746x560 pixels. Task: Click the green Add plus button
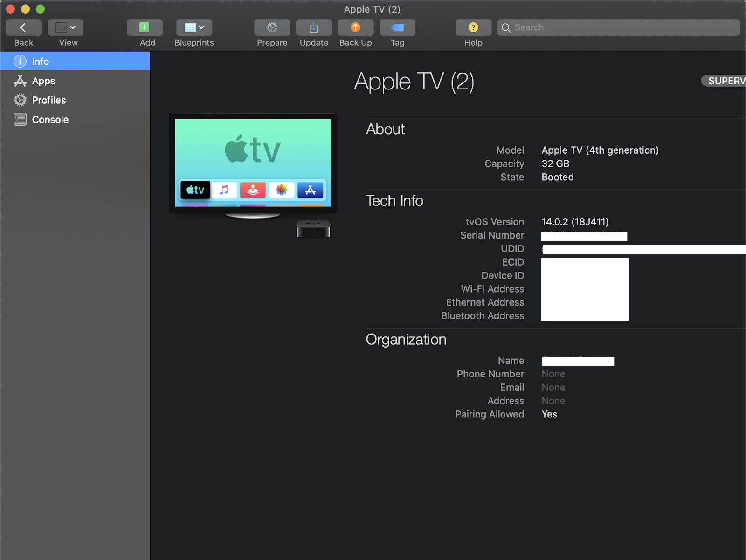click(x=145, y=27)
